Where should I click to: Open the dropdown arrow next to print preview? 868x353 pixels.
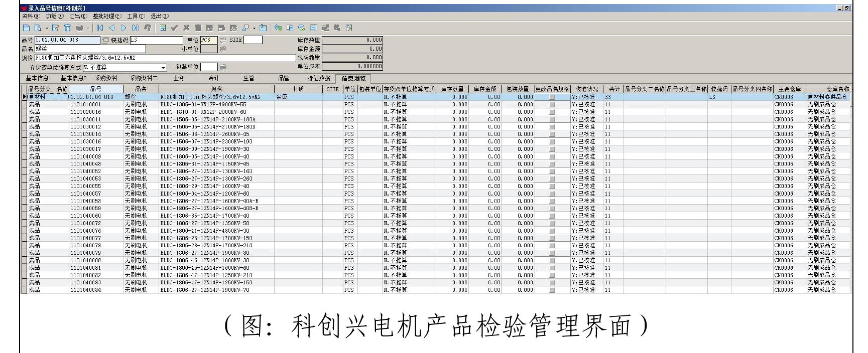click(x=47, y=28)
